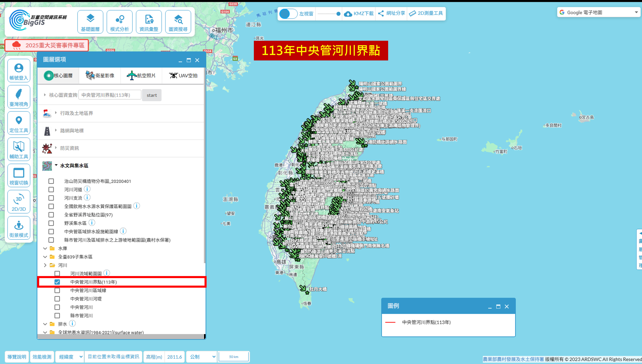Select the UAV空拍 tab
The image size is (642, 364).
[x=183, y=75]
